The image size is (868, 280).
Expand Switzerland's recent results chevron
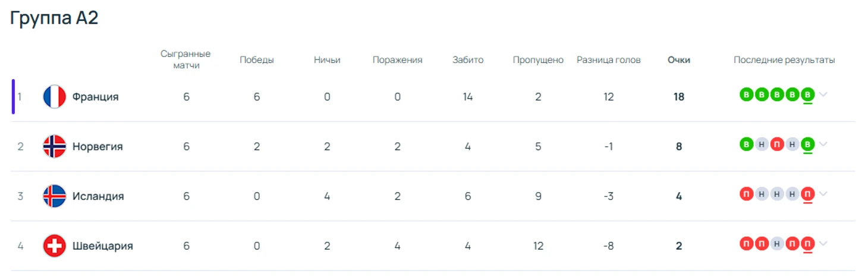coord(823,244)
